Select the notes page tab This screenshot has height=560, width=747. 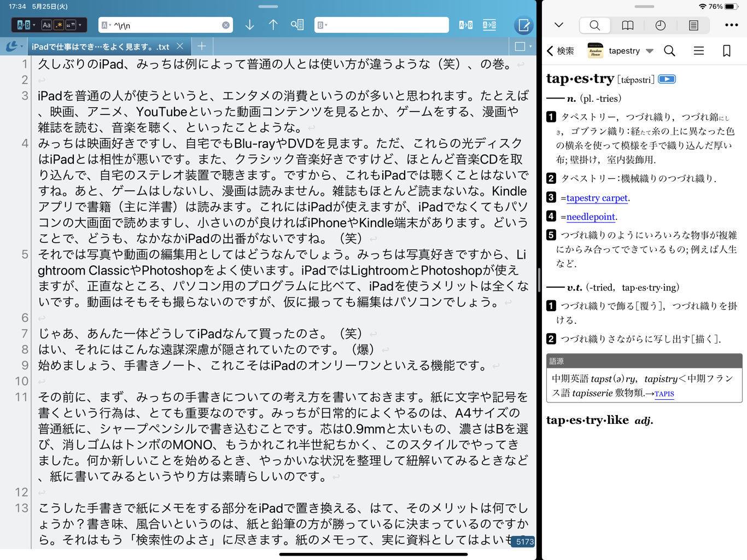(x=693, y=25)
